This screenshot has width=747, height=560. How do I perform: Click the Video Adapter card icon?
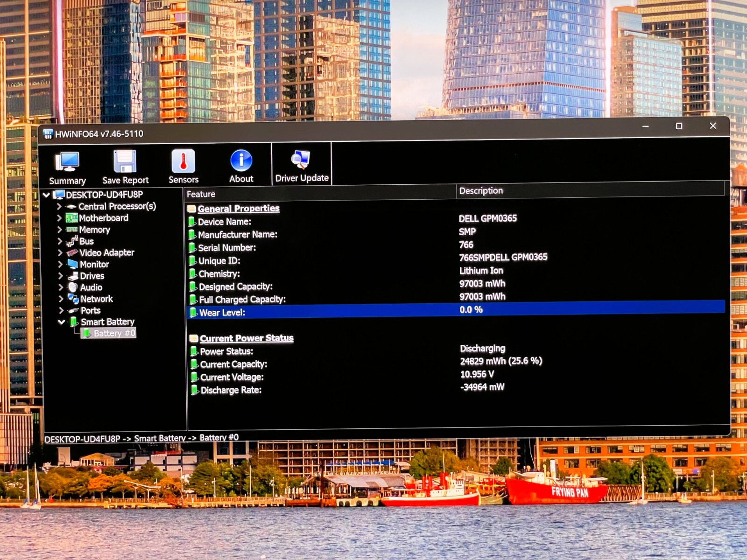(x=72, y=252)
